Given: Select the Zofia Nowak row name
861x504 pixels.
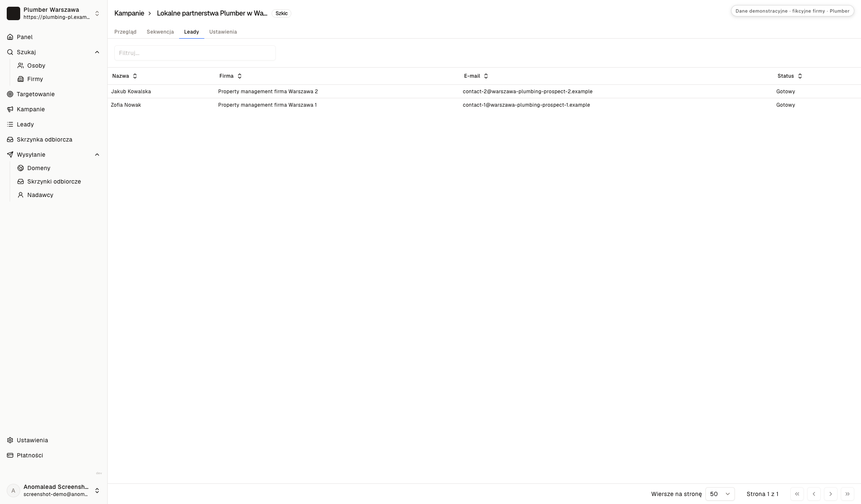Looking at the screenshot, I should pyautogui.click(x=126, y=105).
